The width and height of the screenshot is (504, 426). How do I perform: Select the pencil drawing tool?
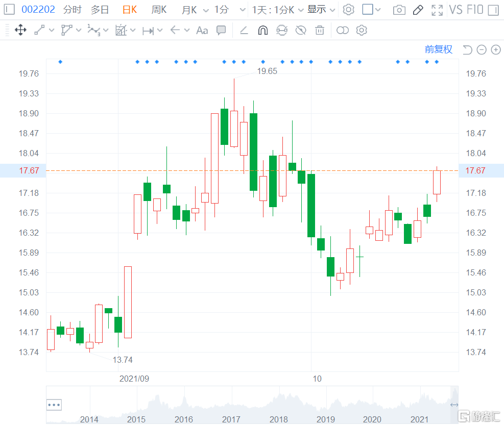click(x=418, y=10)
